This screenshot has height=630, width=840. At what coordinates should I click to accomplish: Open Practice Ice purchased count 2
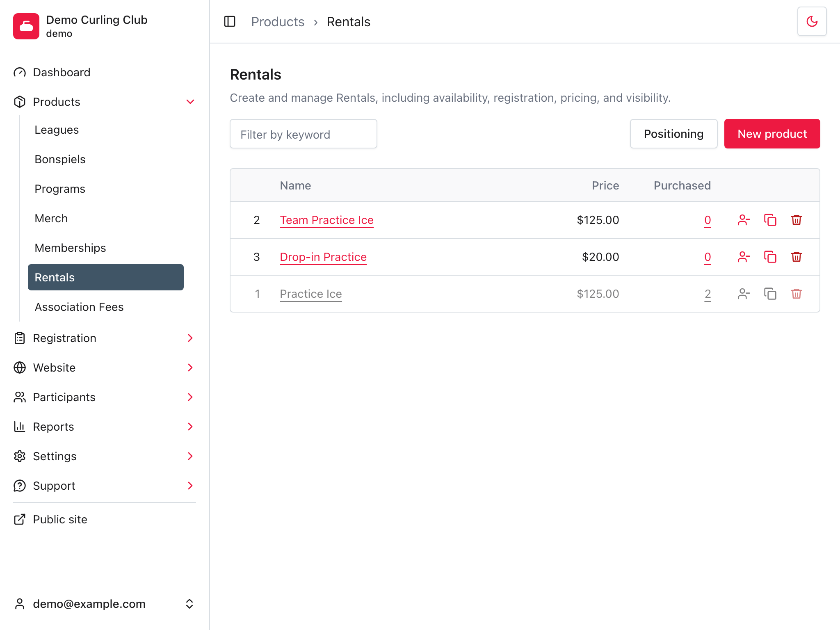pyautogui.click(x=708, y=294)
